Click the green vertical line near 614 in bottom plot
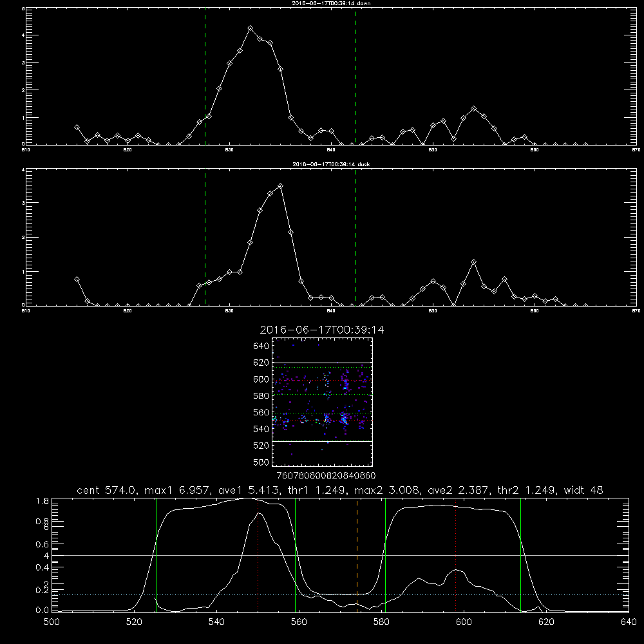 (x=520, y=554)
